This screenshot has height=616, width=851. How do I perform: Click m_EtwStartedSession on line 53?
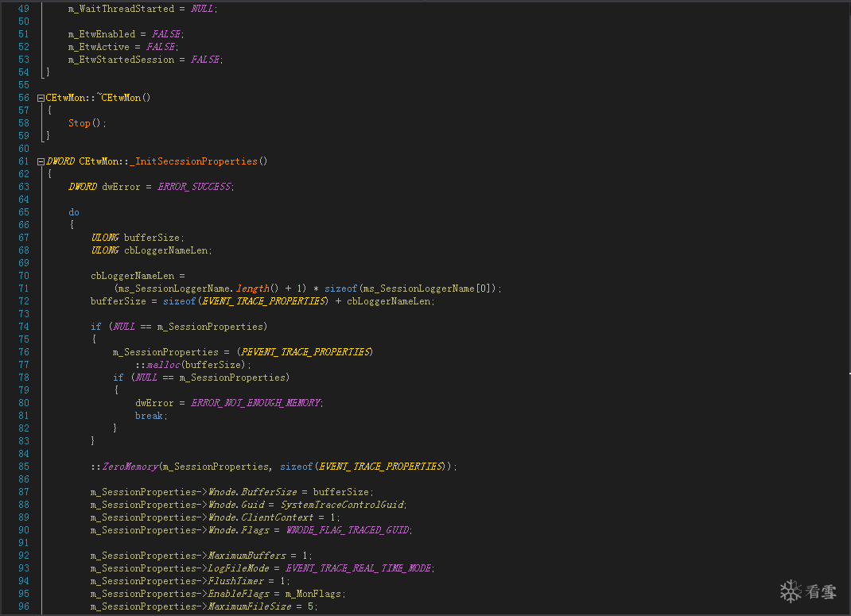click(x=121, y=60)
